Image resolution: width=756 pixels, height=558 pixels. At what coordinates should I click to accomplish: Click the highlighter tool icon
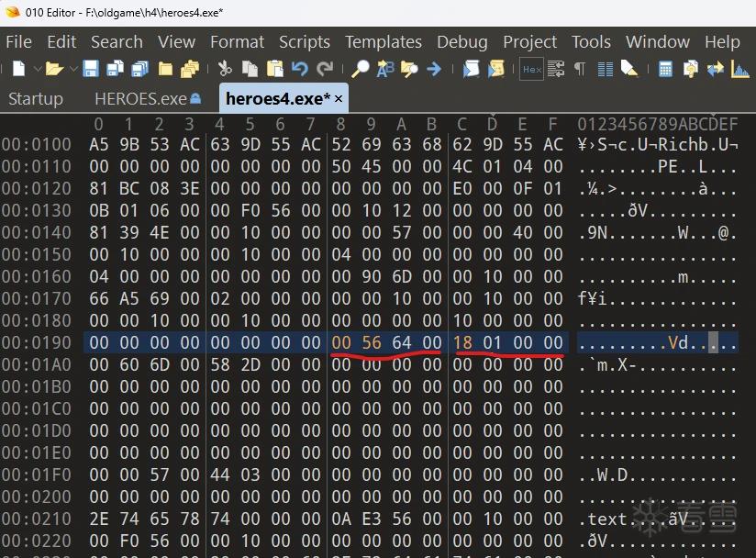[629, 69]
